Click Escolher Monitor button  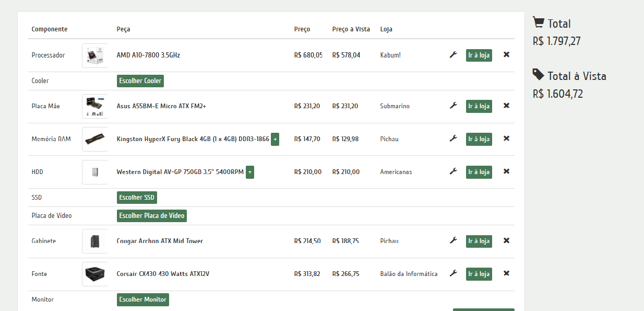pyautogui.click(x=143, y=300)
